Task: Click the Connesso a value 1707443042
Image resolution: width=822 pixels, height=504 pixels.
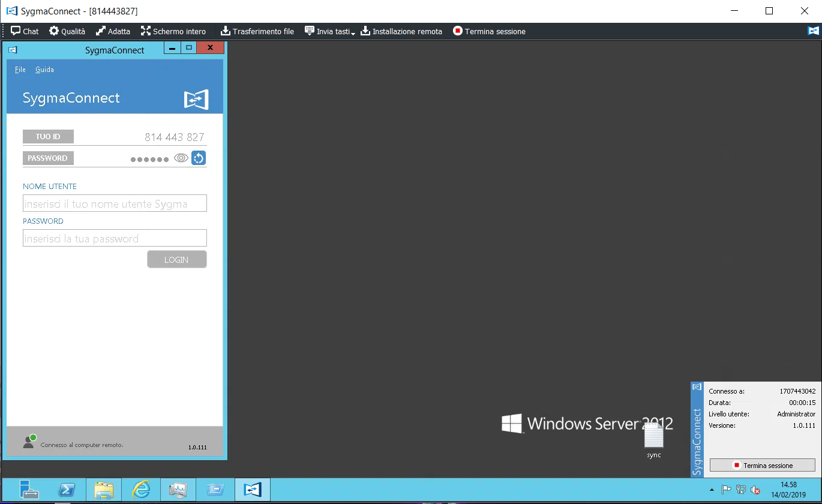Action: [x=797, y=391]
